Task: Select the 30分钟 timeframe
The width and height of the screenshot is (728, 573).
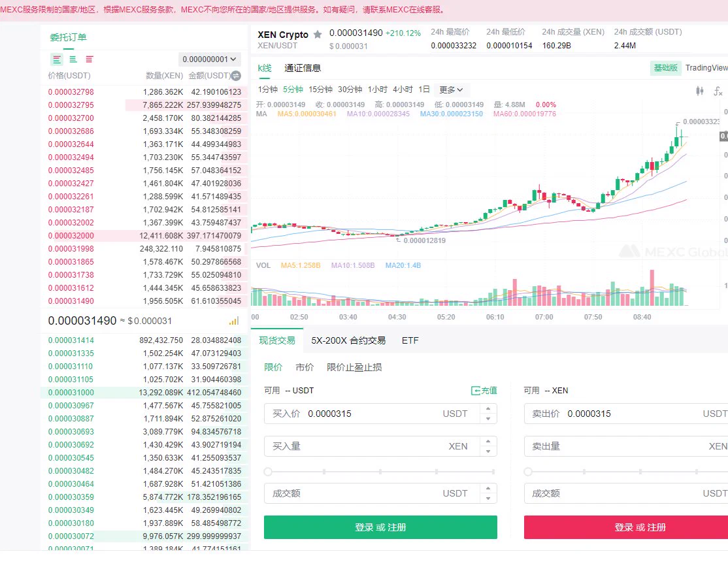Action: point(350,89)
